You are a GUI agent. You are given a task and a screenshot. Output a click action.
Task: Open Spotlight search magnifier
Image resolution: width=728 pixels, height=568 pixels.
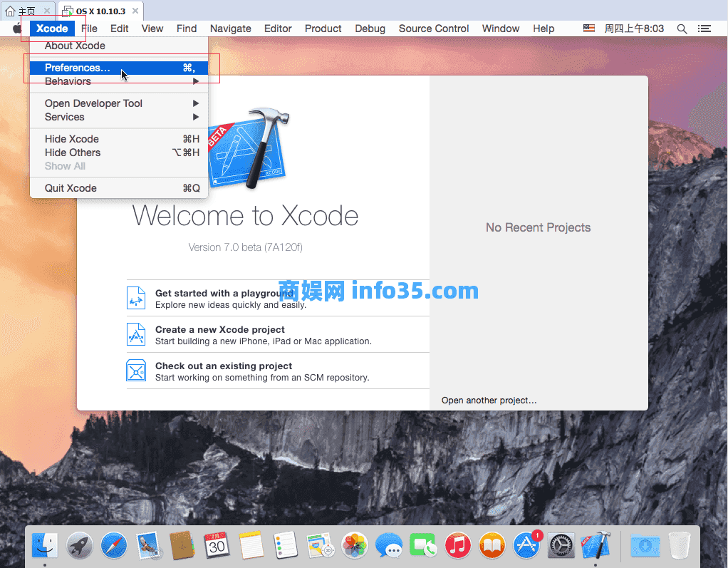[x=682, y=29]
